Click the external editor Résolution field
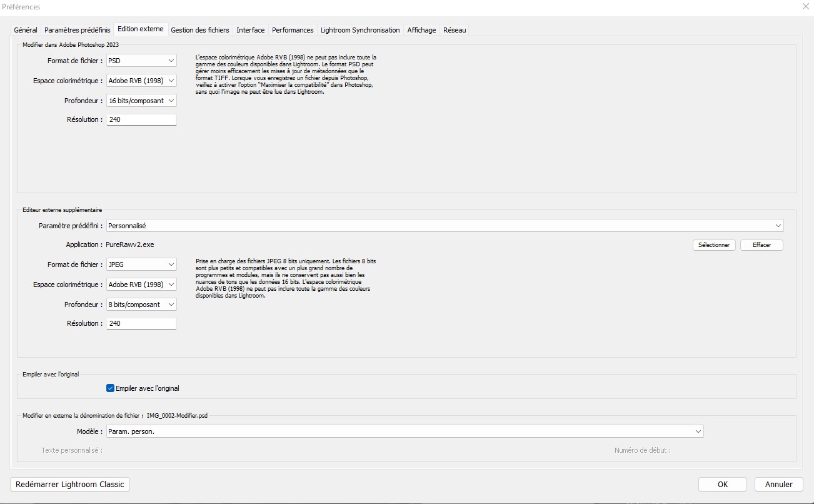814x504 pixels. click(141, 324)
